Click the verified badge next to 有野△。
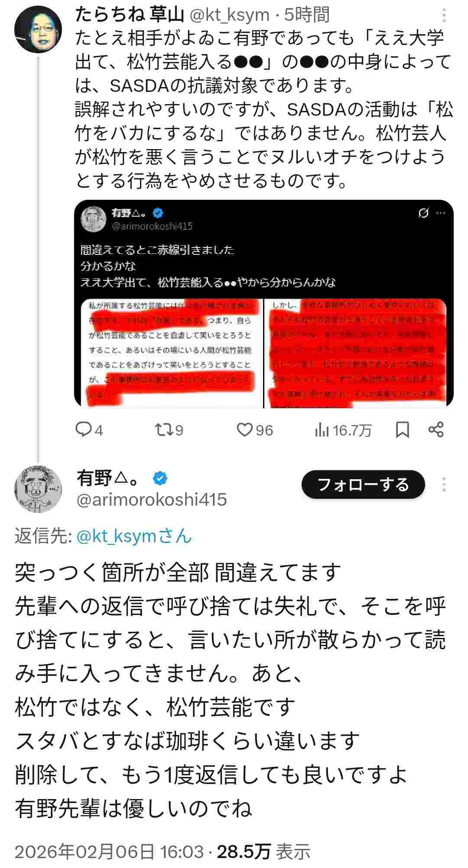The image size is (468, 868). 160,478
